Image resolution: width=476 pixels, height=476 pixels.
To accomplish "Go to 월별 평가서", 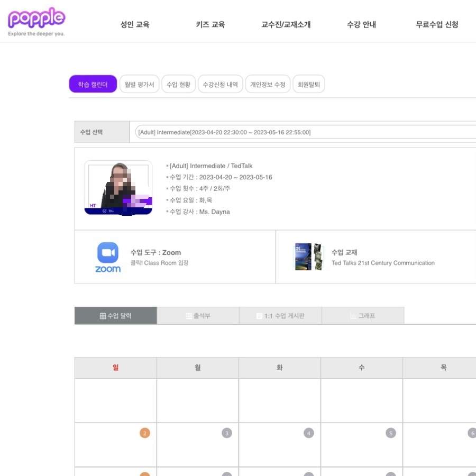I will tap(139, 84).
